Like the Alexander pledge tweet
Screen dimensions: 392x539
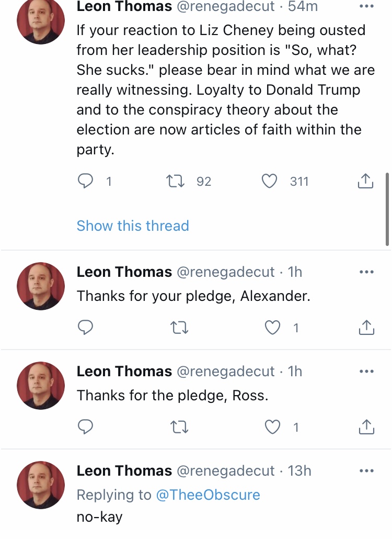point(273,328)
